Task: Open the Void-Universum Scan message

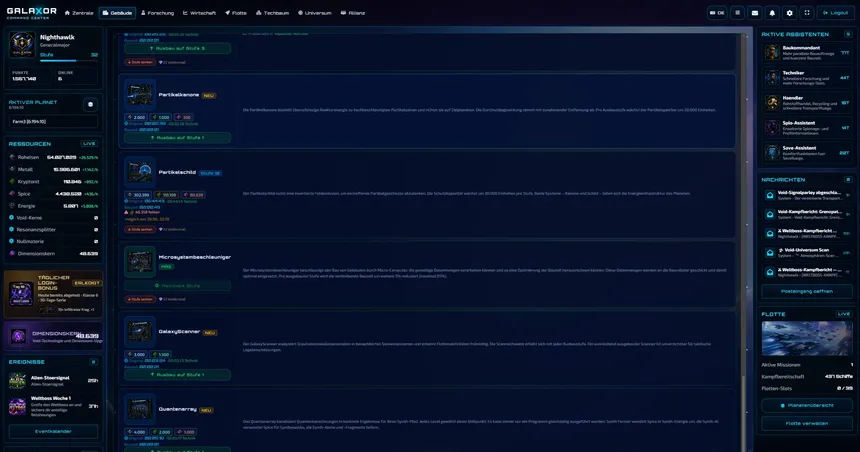Action: point(807,253)
